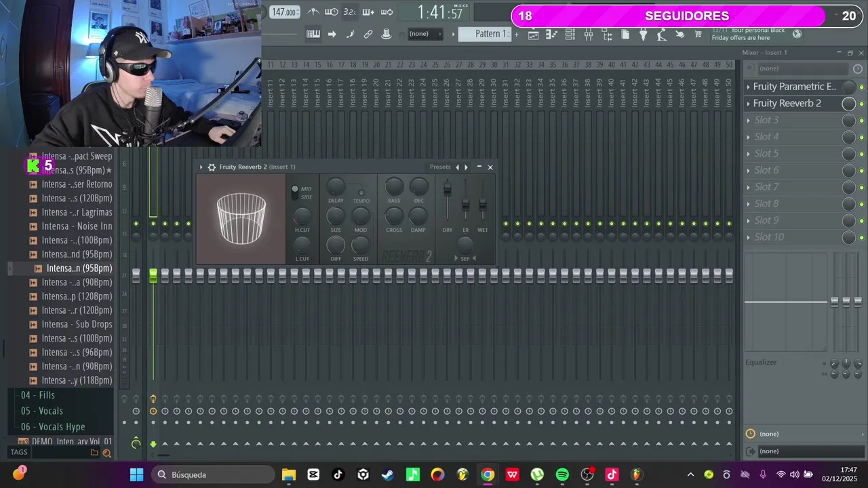
Task: Open the 05 - Vocals folder
Action: click(42, 411)
